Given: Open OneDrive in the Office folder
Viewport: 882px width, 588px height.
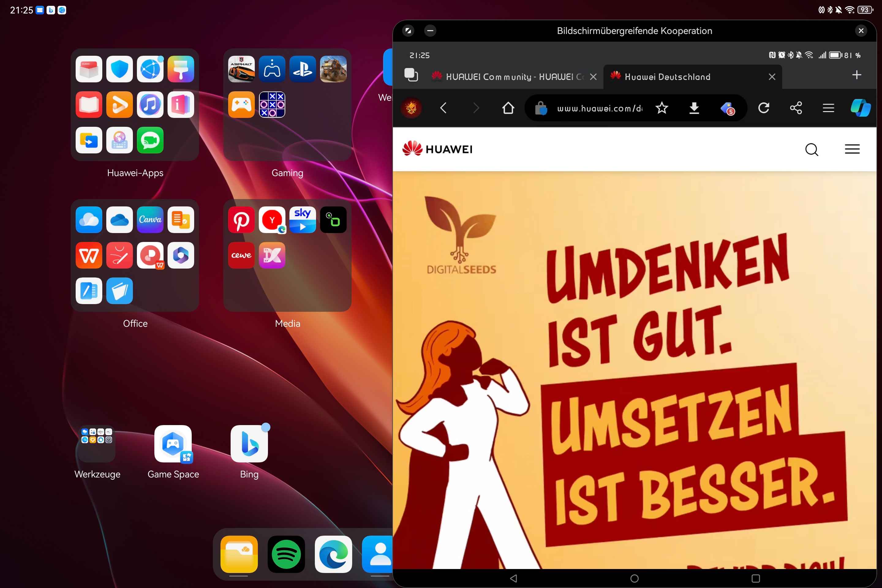Looking at the screenshot, I should 119,220.
